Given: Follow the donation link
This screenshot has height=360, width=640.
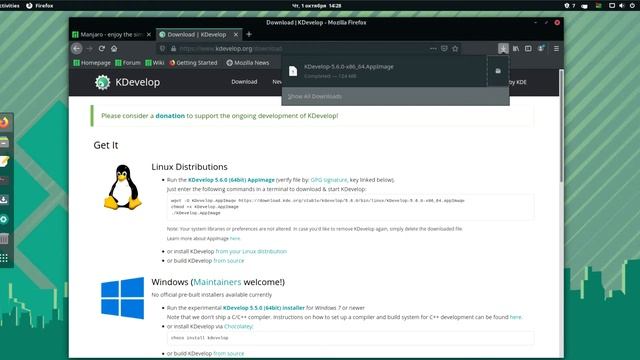Looking at the screenshot, I should pos(170,116).
